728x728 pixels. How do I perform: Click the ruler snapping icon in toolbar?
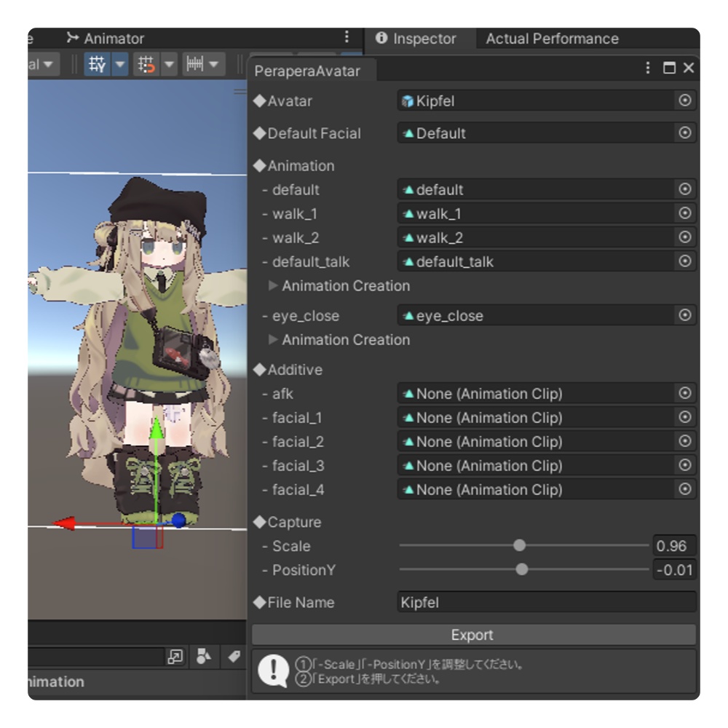(194, 64)
